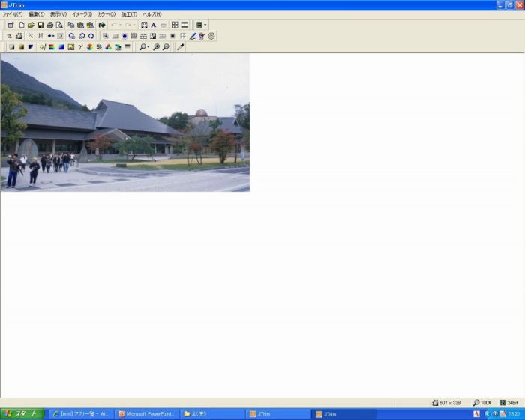Click the Windows スタート button
Image resolution: width=525 pixels, height=420 pixels.
(x=22, y=413)
